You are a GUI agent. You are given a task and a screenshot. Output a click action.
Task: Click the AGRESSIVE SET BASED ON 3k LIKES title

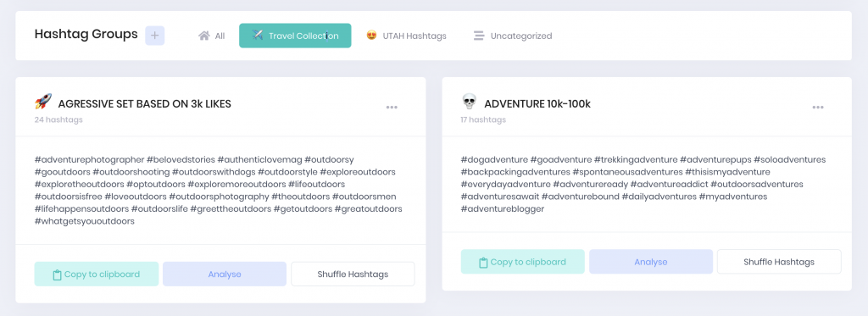144,104
